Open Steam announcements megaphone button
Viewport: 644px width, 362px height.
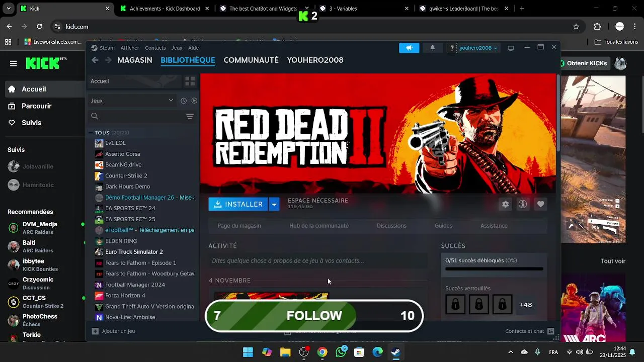(409, 48)
